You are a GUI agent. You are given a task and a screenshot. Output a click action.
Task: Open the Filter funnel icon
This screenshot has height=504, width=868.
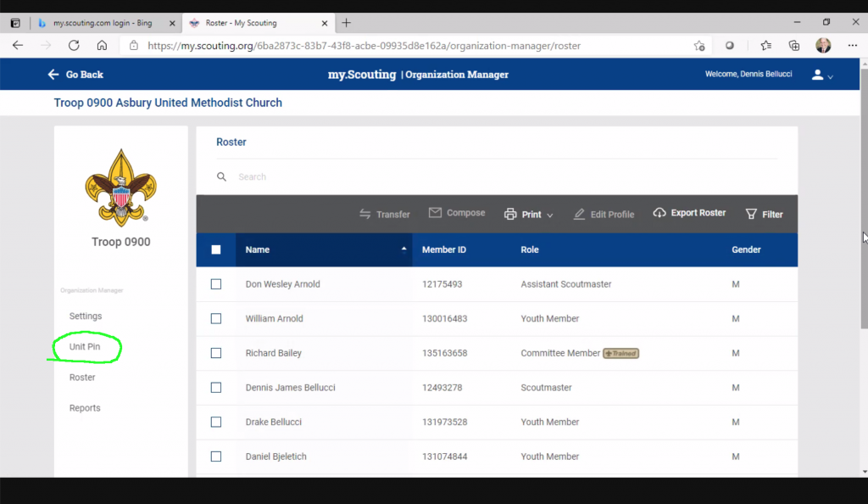[750, 215]
